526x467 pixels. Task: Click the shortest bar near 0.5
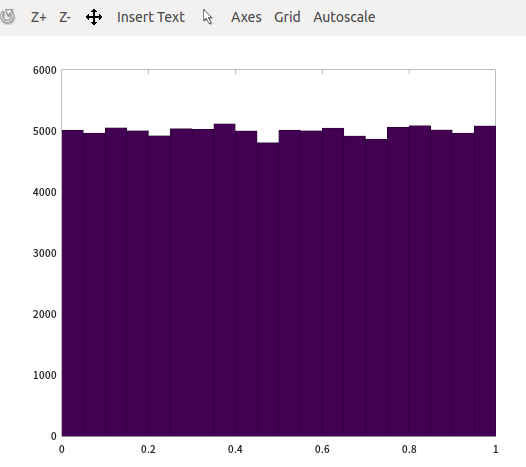pos(268,289)
